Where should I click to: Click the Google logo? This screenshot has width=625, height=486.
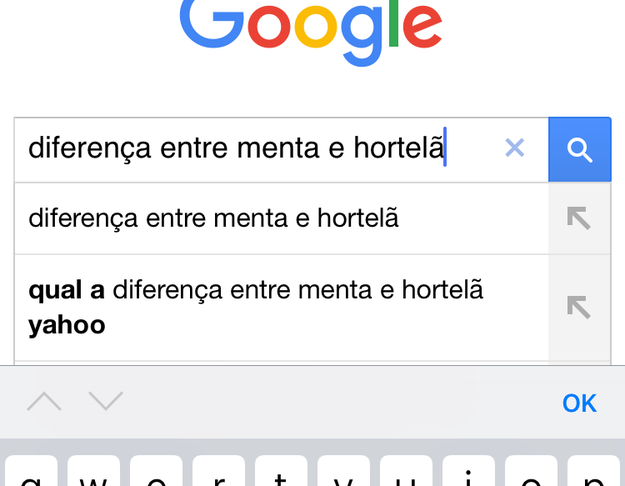tap(312, 30)
